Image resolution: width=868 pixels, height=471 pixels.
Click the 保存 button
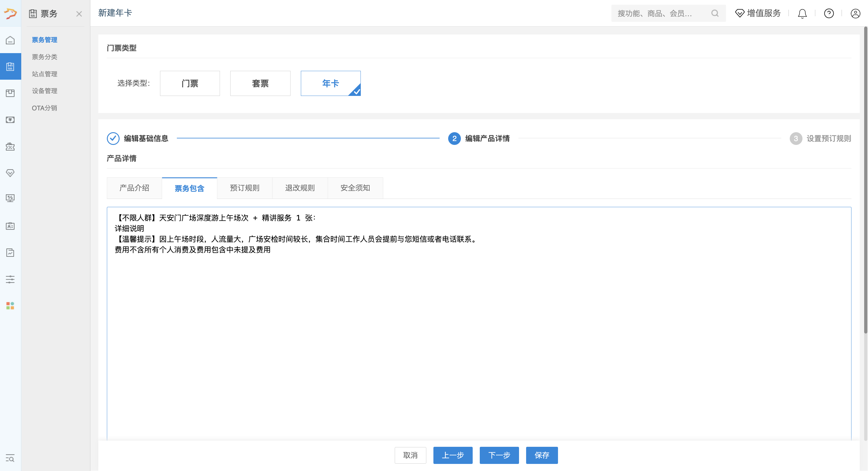click(x=541, y=455)
